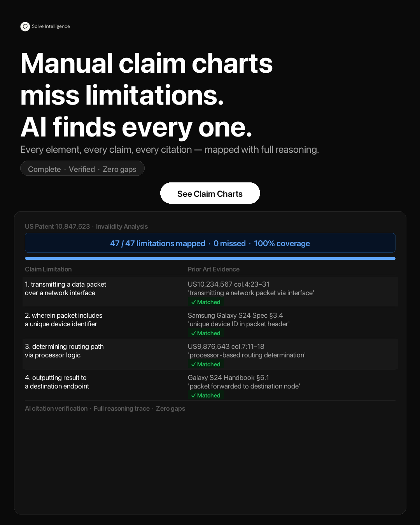The height and width of the screenshot is (525, 420).
Task: Select limitation 1 transmitting a data packet
Action: (x=65, y=289)
